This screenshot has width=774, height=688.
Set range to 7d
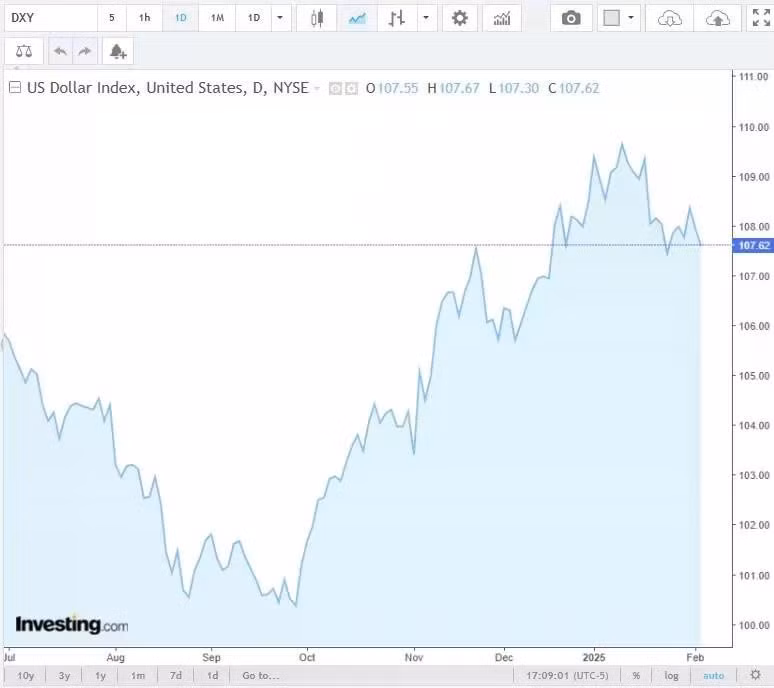(176, 676)
